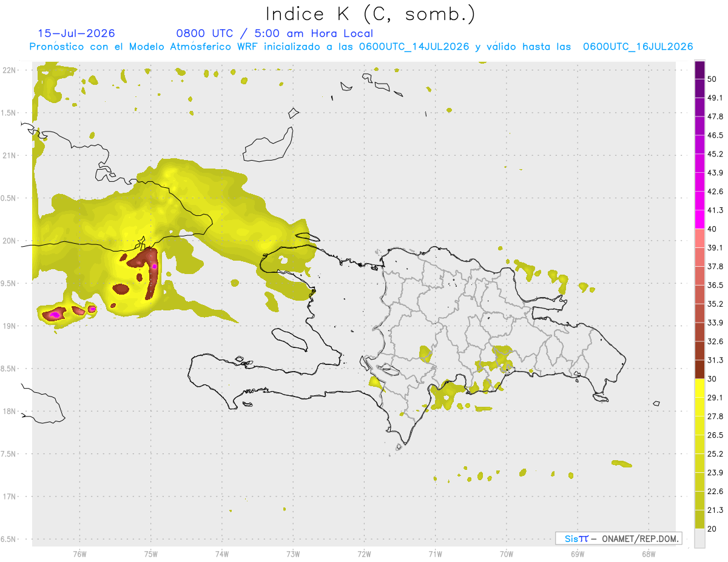
Task: Click the latitude label "20N"
Action: (x=10, y=241)
